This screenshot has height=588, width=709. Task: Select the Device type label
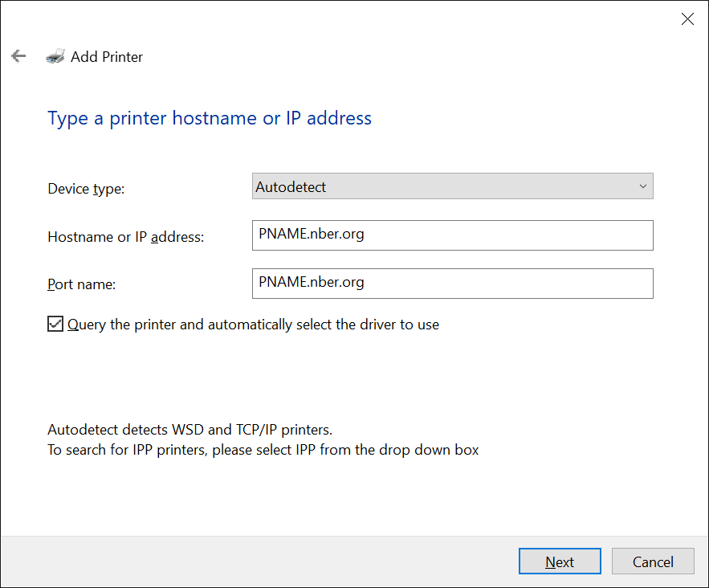[x=86, y=189]
